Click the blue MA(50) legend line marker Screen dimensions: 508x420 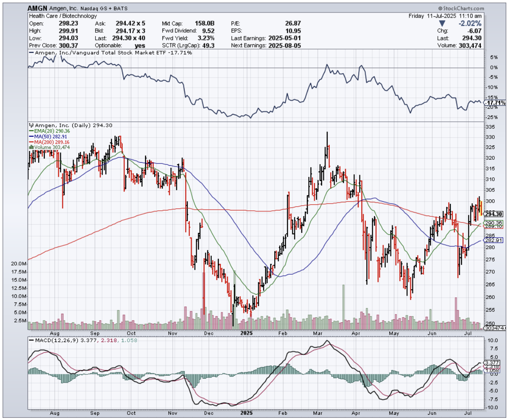point(30,136)
